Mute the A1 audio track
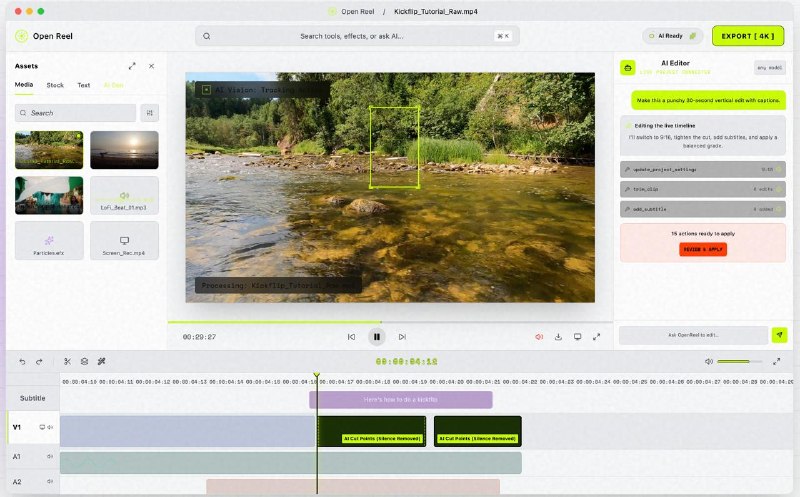The height and width of the screenshot is (497, 800). coord(50,456)
